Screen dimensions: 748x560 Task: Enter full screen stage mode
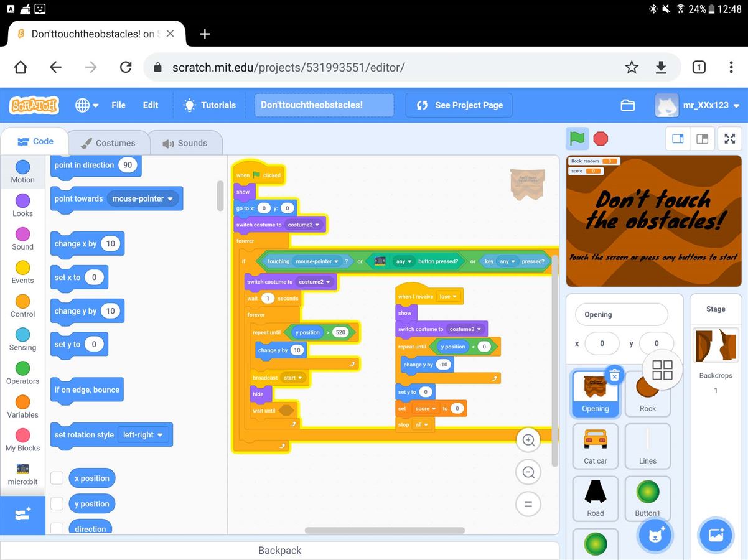pyautogui.click(x=730, y=139)
